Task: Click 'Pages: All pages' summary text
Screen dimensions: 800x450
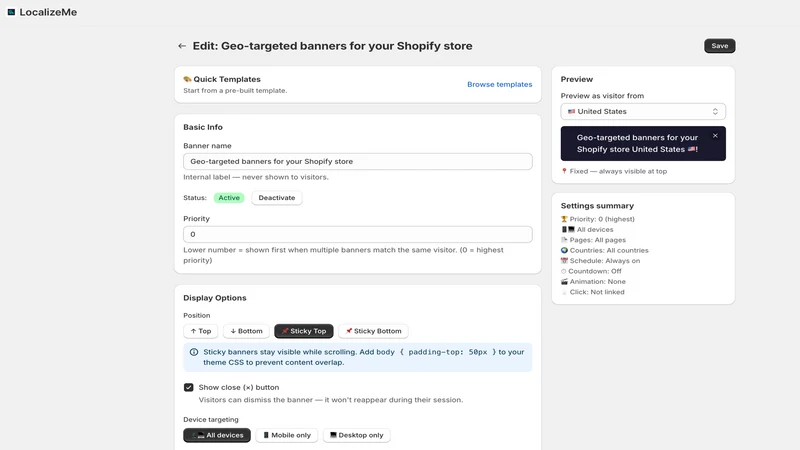Action: [597, 240]
